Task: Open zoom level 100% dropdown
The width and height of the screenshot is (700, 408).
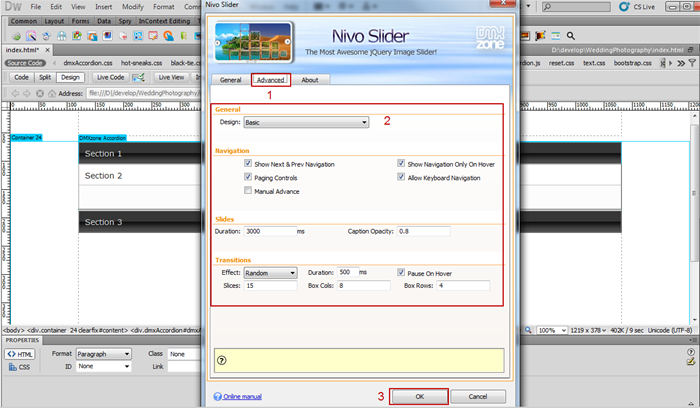Action: click(552, 330)
